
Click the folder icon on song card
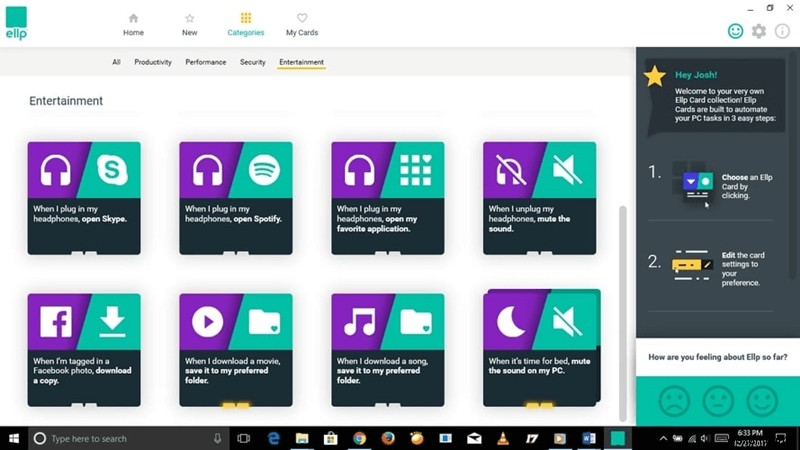point(416,322)
